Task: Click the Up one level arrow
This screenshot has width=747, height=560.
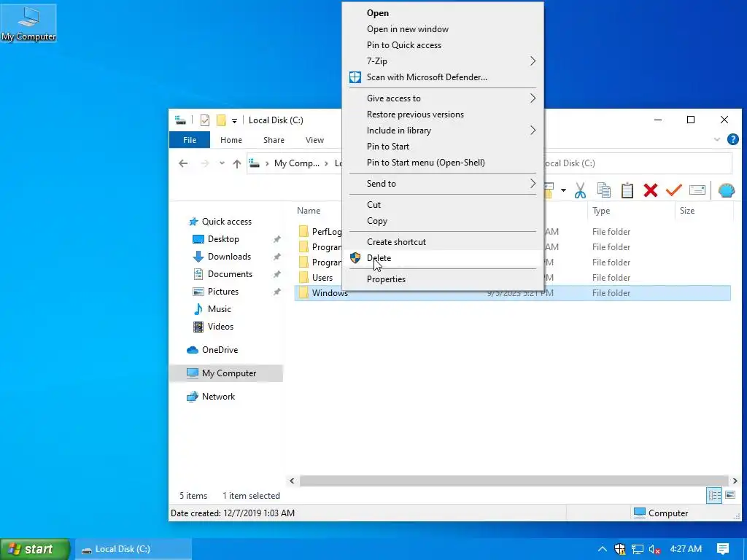Action: pos(237,163)
